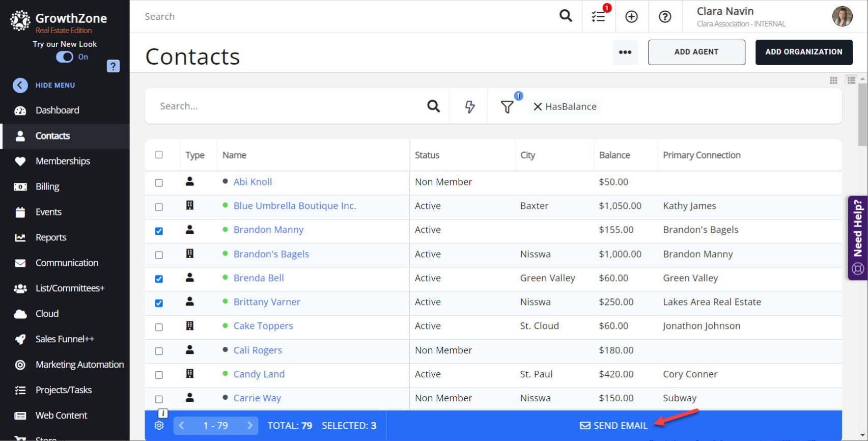The height and width of the screenshot is (441, 868).
Task: Click the Lakes Area Real Estate cell
Action: click(x=712, y=302)
